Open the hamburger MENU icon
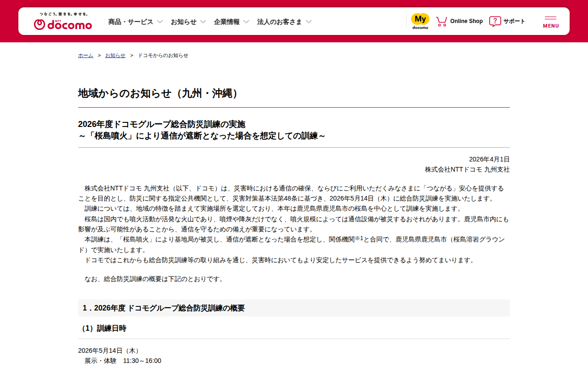Screen dimensions: 588x368 tap(551, 22)
